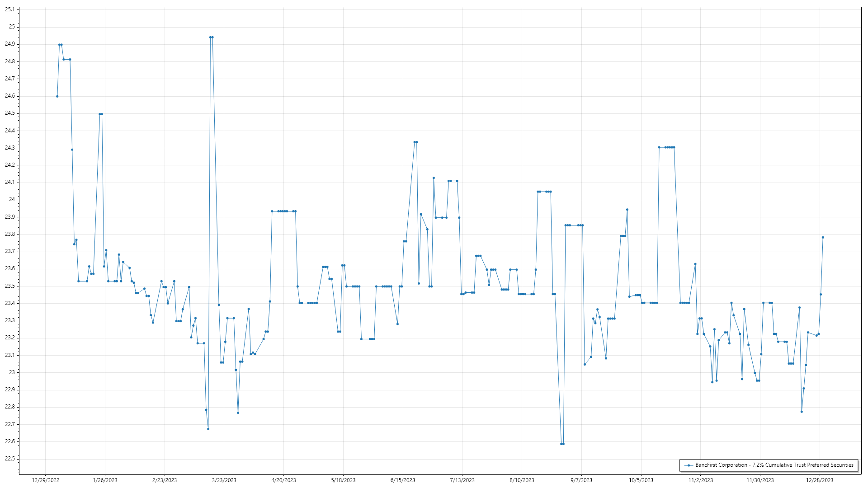Click the 12/28/2023 x-axis date label

[820, 480]
